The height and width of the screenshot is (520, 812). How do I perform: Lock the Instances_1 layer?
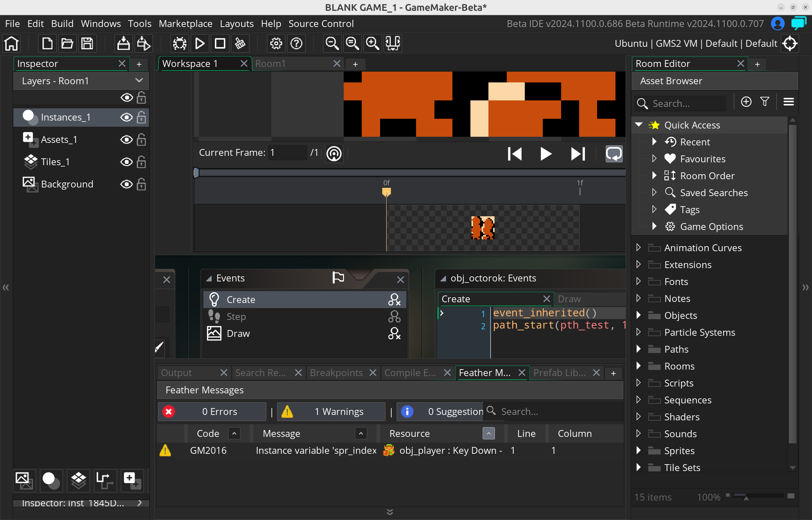click(141, 117)
